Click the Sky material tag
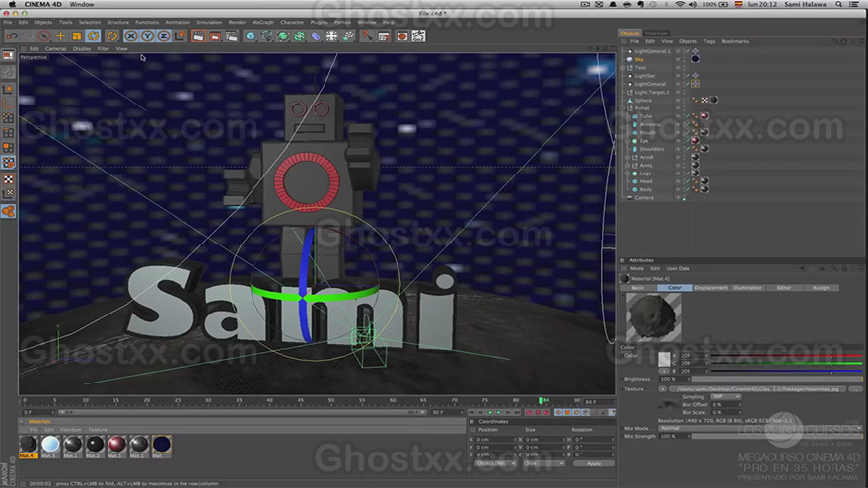Screen dimensions: 868x488 (695, 59)
